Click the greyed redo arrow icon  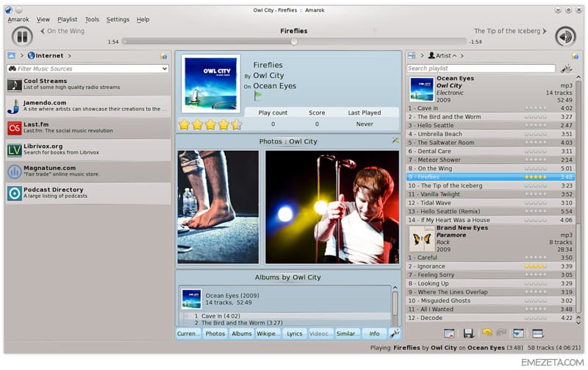click(501, 332)
